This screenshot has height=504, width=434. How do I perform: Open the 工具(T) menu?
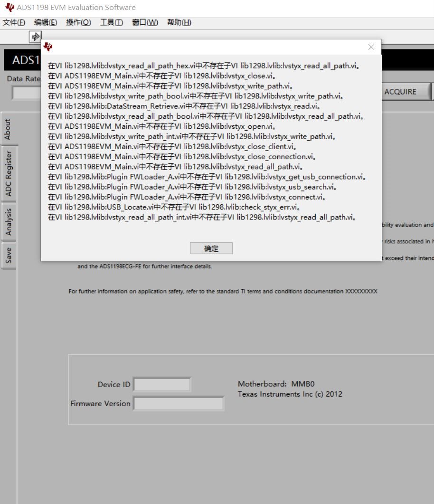[112, 22]
